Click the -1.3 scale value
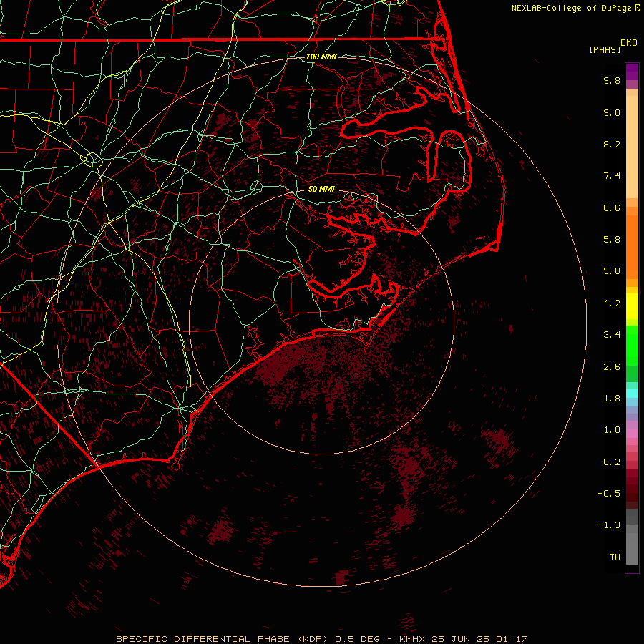Viewport: 644px width, 644px height. (x=609, y=525)
